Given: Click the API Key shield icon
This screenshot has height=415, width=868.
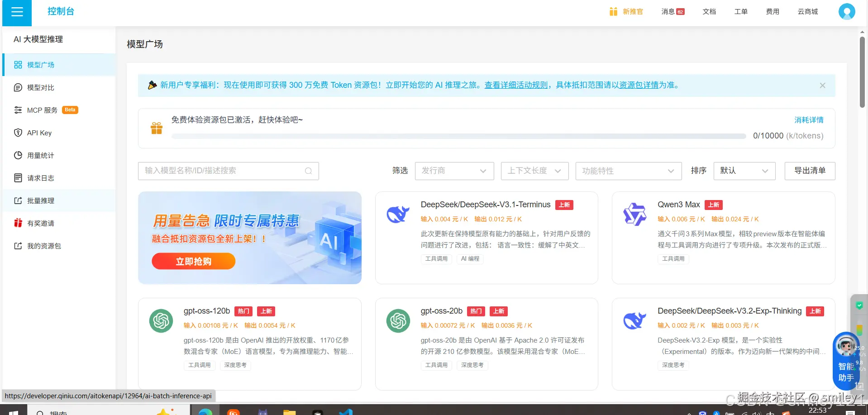Looking at the screenshot, I should [x=18, y=133].
